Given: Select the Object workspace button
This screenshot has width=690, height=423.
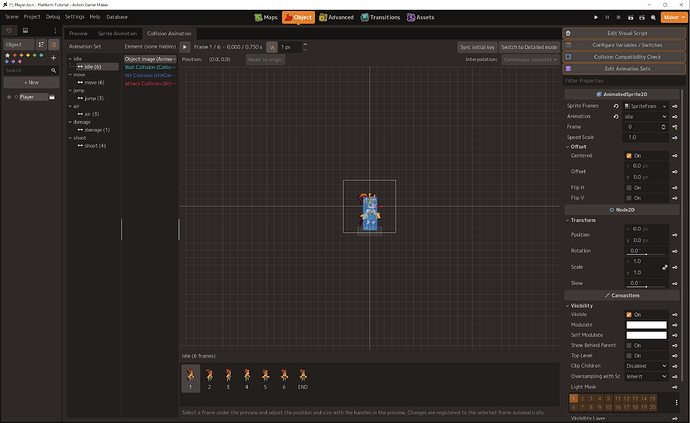Looking at the screenshot, I should coord(298,17).
